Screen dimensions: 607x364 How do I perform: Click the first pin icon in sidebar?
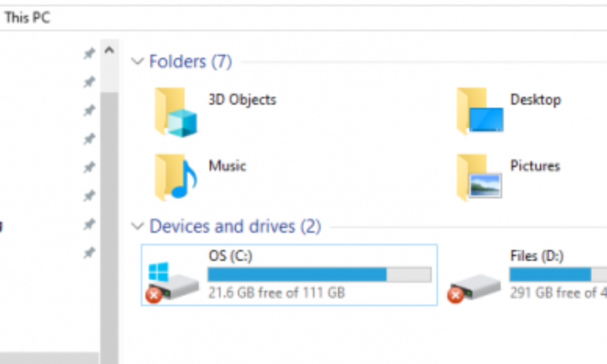click(89, 53)
